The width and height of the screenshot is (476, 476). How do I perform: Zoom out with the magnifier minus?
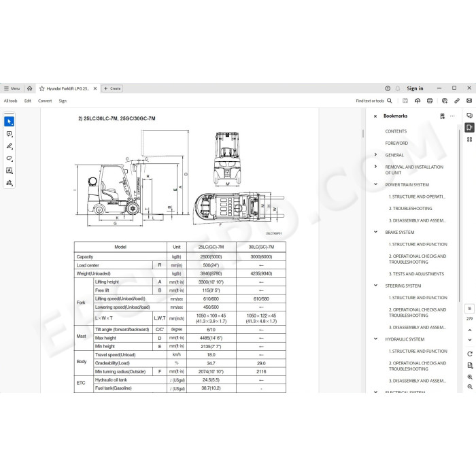click(x=470, y=387)
